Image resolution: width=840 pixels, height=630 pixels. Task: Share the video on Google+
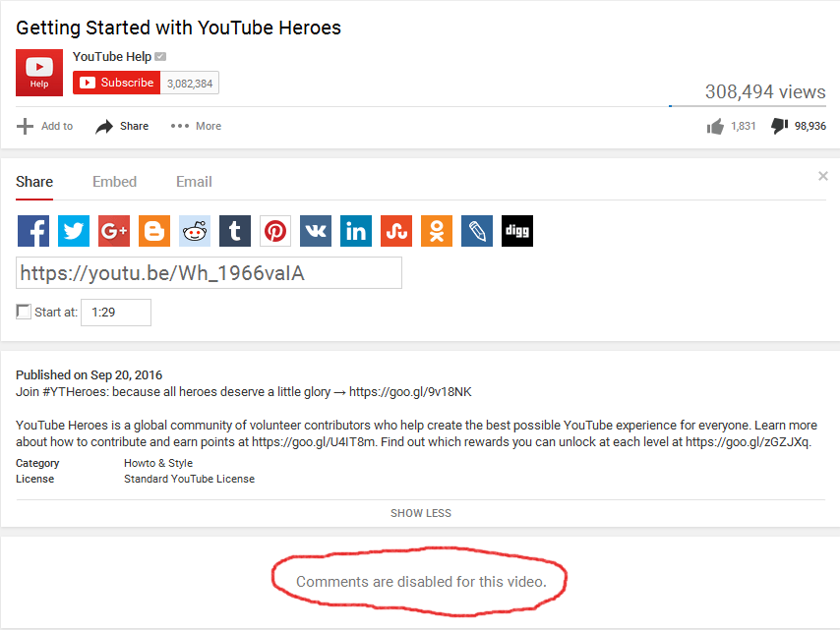tap(114, 231)
